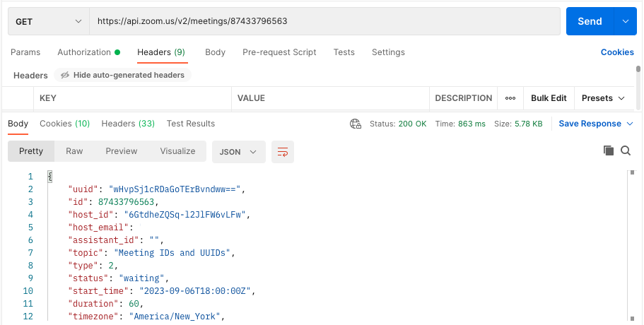
Task: Expand the Send button arrow options
Action: click(x=625, y=21)
